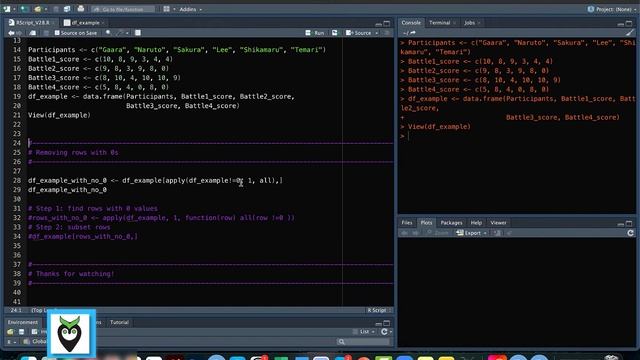The height and width of the screenshot is (360, 640).
Task: Search in the environment search box
Action: (363, 342)
